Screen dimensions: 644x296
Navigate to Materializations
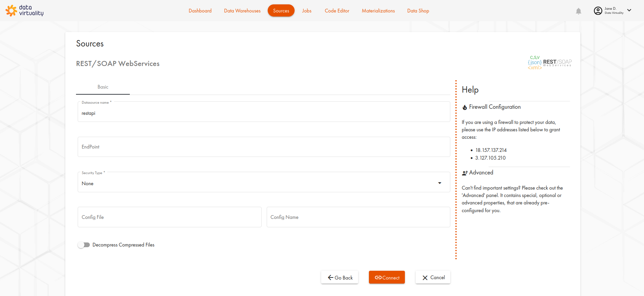coord(378,11)
